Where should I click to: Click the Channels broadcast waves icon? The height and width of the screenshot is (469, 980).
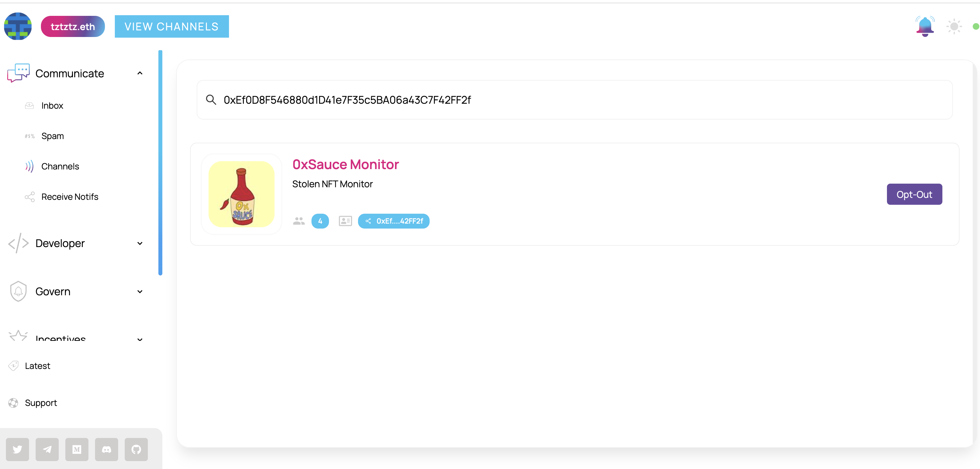click(x=29, y=166)
